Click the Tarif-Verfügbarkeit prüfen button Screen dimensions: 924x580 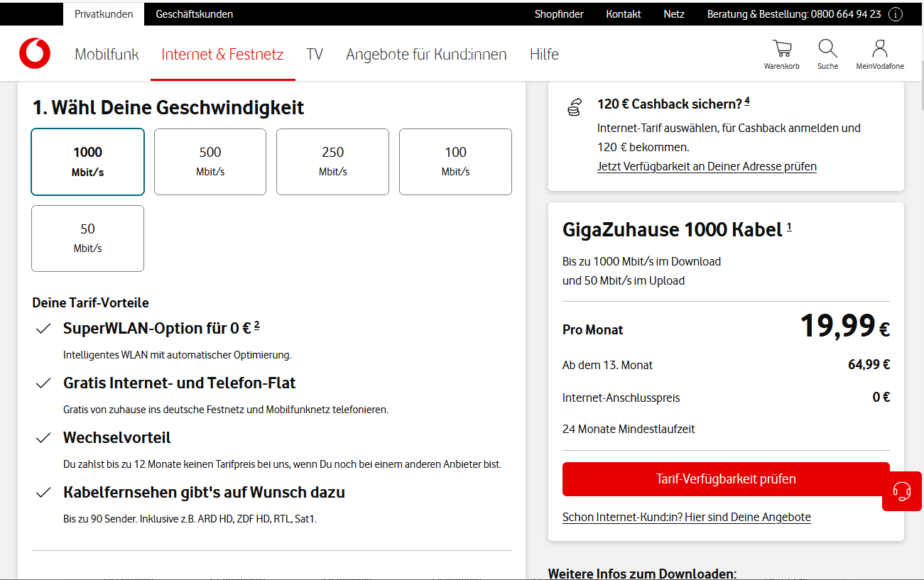coord(726,479)
